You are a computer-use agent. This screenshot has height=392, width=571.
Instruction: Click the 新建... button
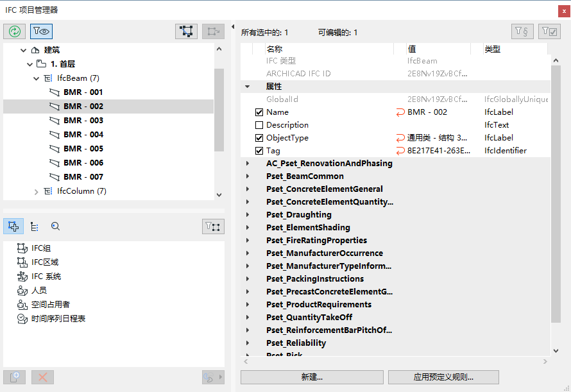coord(312,377)
